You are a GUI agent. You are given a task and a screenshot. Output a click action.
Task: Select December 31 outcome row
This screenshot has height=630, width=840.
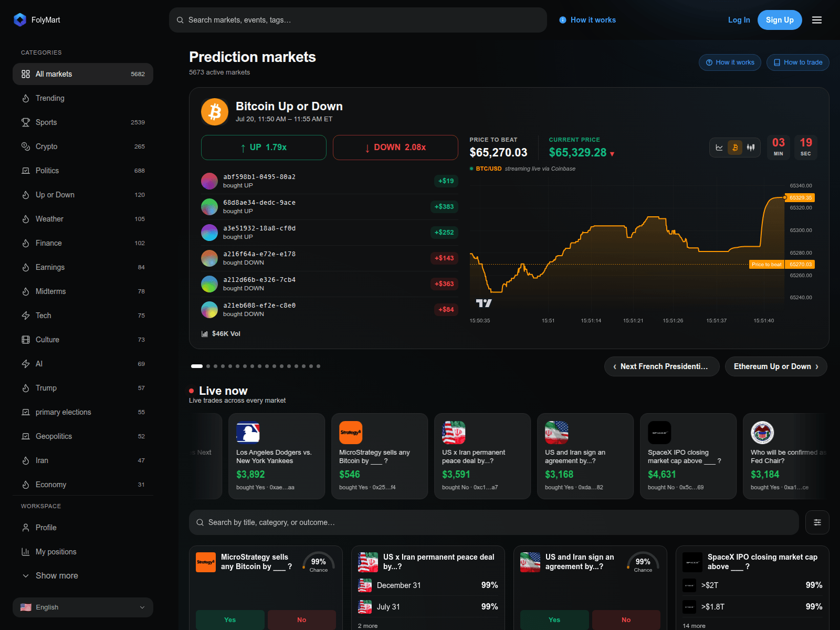(428, 585)
